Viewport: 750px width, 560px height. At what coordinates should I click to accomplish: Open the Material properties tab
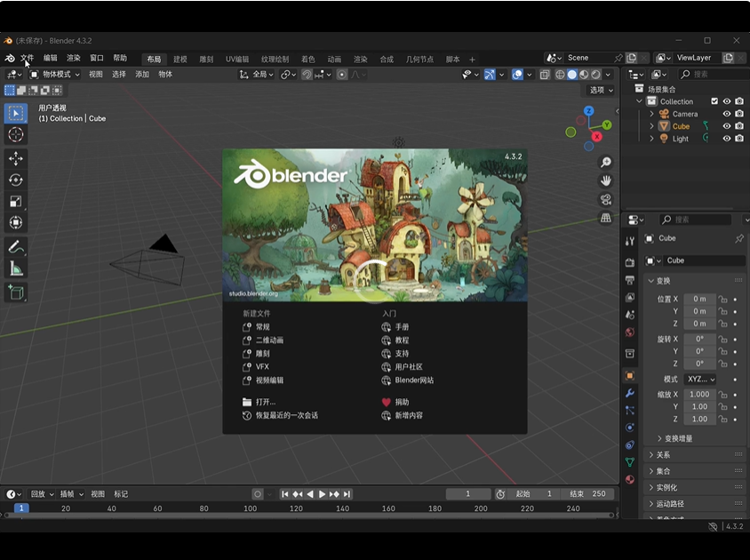point(630,479)
